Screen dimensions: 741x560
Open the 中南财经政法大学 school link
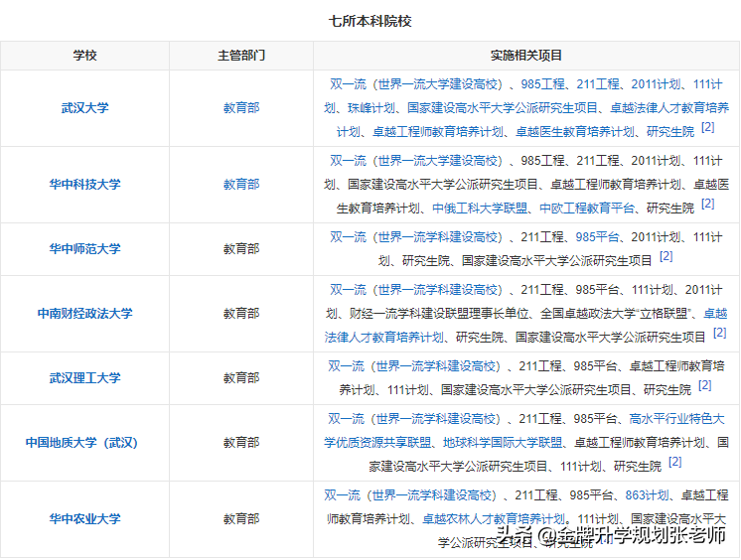85,314
